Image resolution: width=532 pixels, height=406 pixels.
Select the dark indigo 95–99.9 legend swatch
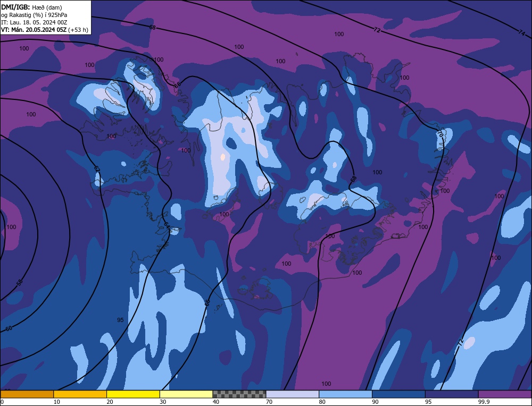[x=452, y=394]
